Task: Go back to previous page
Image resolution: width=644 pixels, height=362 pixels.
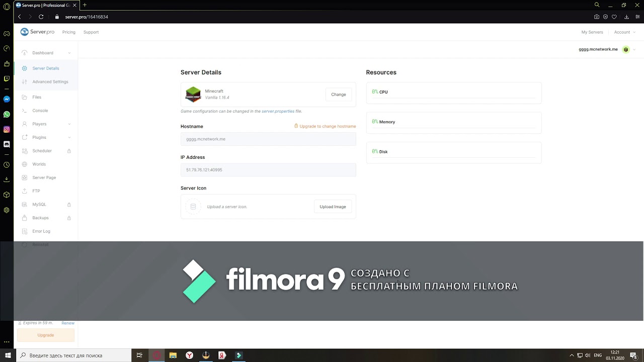Action: (x=20, y=17)
